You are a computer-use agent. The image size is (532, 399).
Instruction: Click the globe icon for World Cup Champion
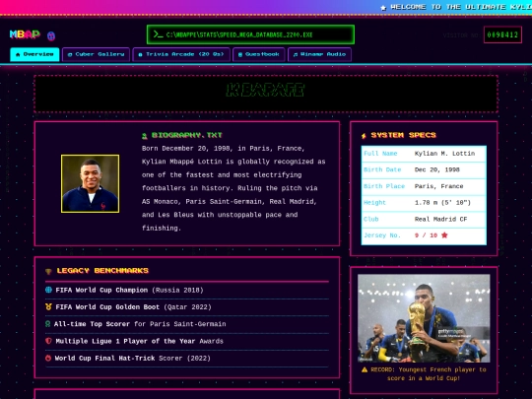[48, 290]
